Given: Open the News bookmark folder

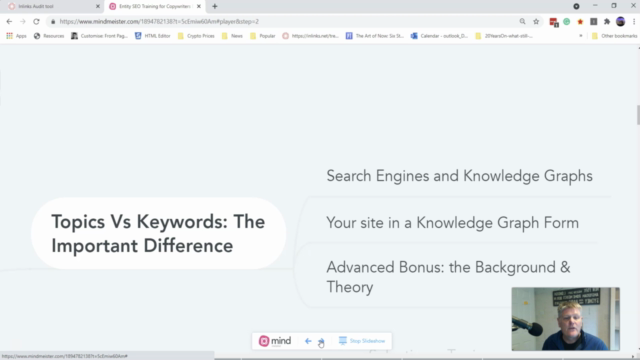Looking at the screenshot, I should 232,36.
